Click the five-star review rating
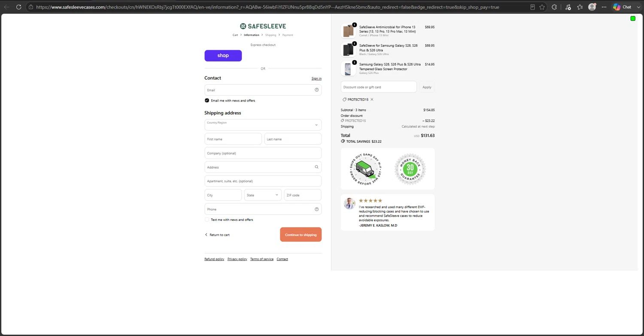The width and height of the screenshot is (644, 336). (370, 201)
